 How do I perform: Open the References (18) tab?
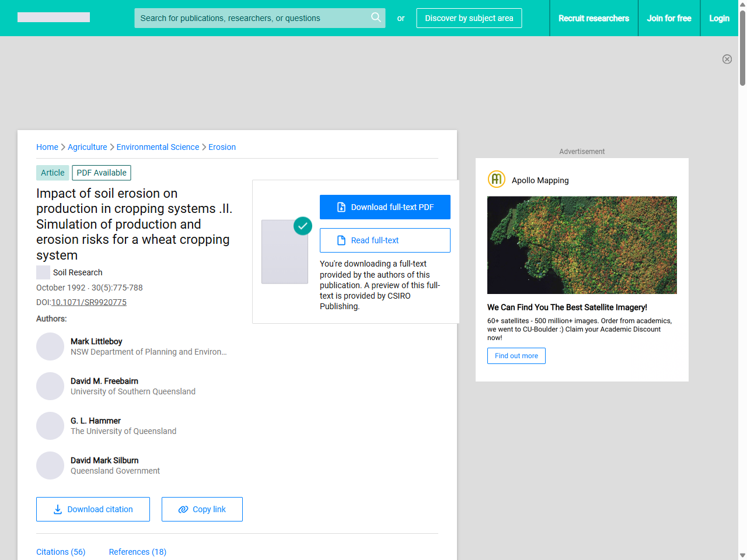138,552
